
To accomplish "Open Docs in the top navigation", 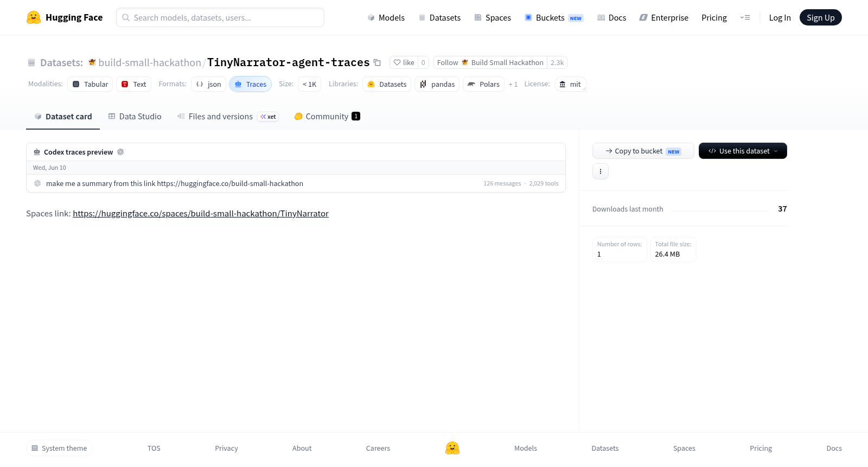I will click(611, 17).
